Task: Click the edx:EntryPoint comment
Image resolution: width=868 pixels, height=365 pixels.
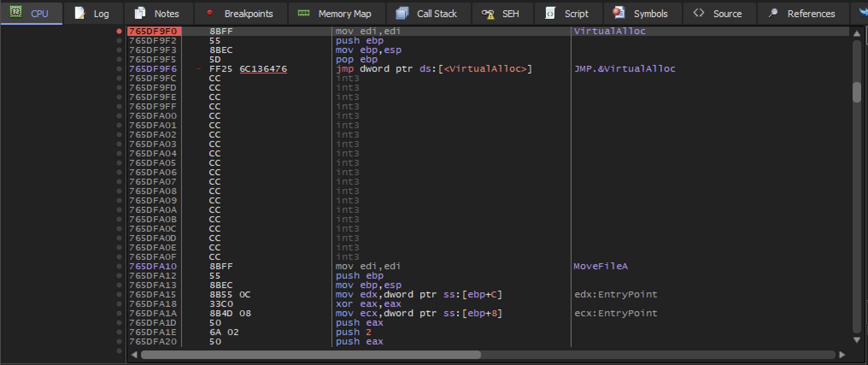Action: [x=616, y=294]
